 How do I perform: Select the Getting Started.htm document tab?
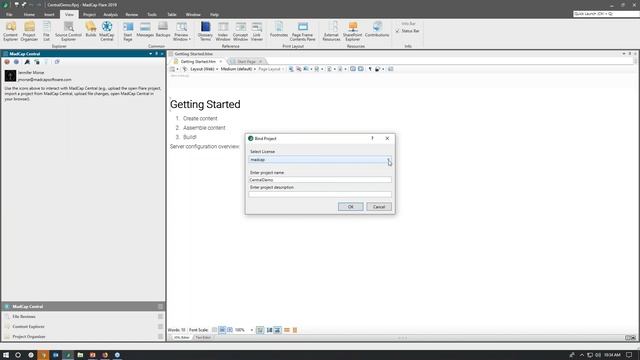coord(198,62)
